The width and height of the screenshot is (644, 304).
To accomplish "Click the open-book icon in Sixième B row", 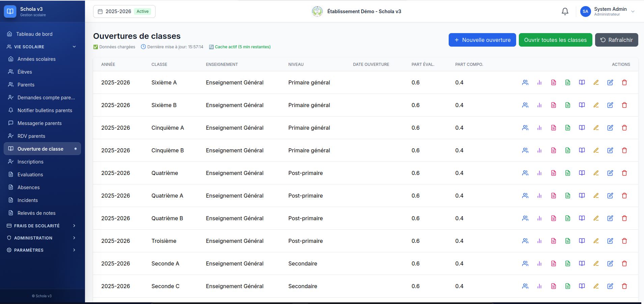I will [x=582, y=105].
